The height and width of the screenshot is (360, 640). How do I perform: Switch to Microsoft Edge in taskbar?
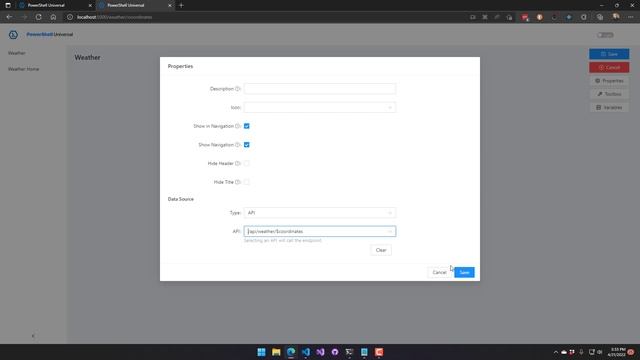[291, 352]
